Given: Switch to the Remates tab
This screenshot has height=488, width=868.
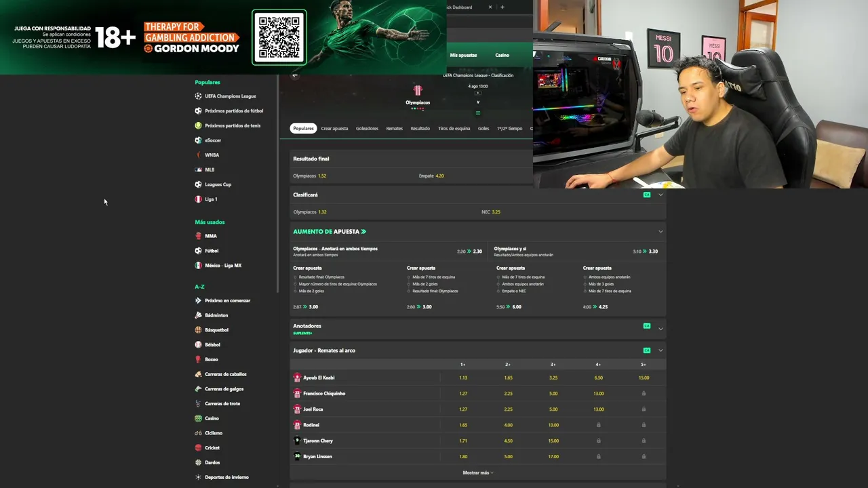Looking at the screenshot, I should pyautogui.click(x=394, y=128).
